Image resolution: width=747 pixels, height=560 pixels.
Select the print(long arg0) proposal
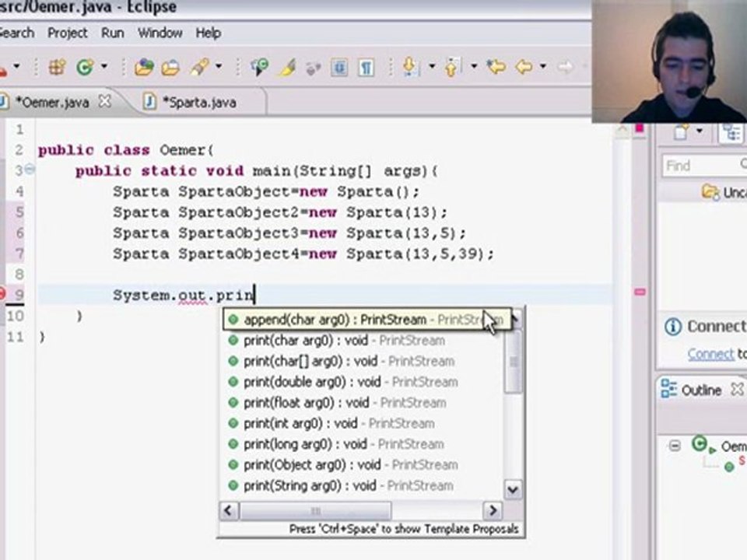tap(360, 444)
